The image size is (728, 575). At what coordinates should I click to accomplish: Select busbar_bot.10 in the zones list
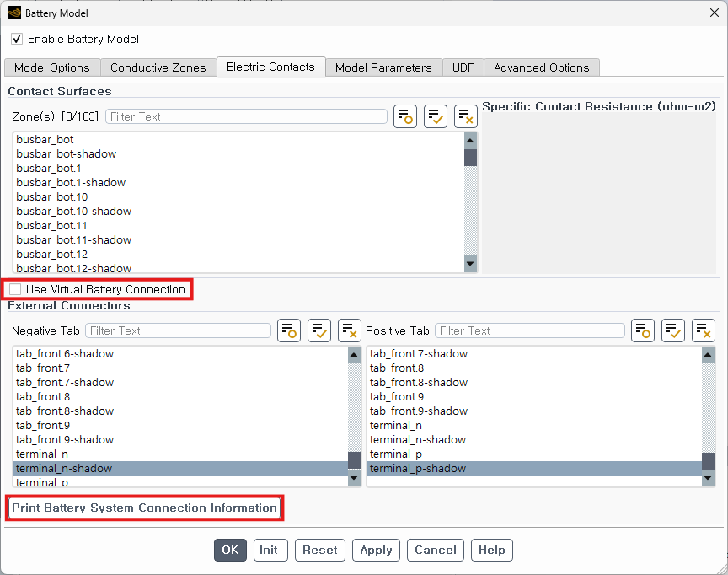52,196
